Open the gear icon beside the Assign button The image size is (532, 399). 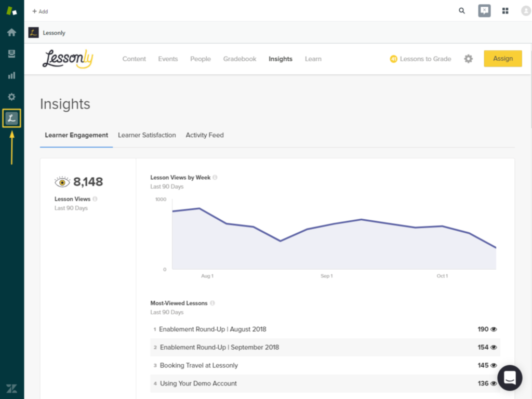point(468,59)
